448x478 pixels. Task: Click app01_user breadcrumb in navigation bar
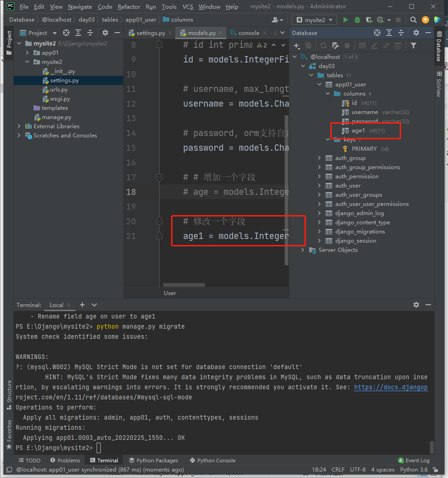[141, 20]
